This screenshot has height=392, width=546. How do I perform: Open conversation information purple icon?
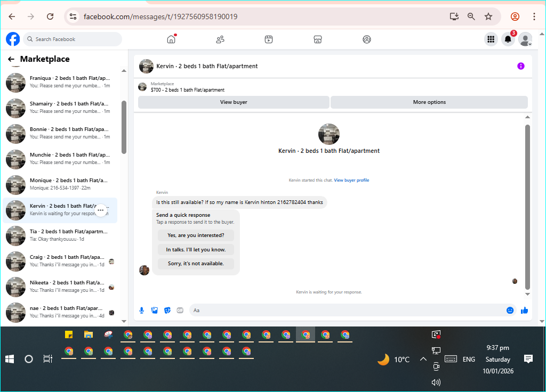(x=520, y=66)
